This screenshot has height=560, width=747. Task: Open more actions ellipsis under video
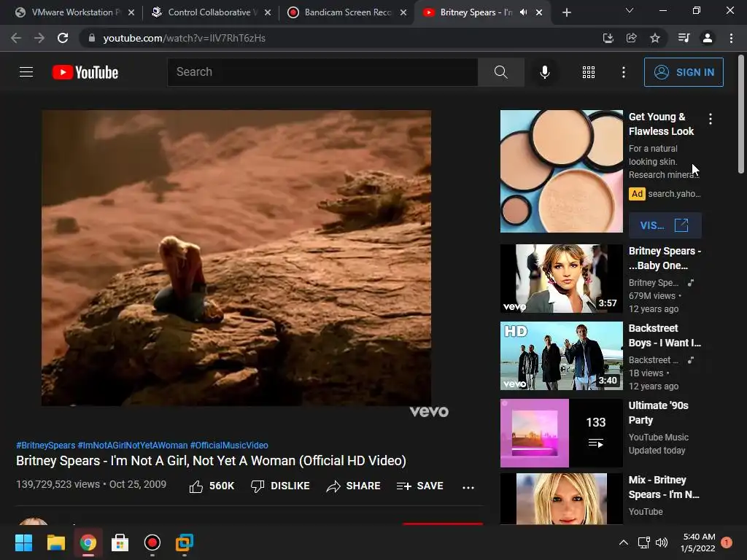pos(468,487)
